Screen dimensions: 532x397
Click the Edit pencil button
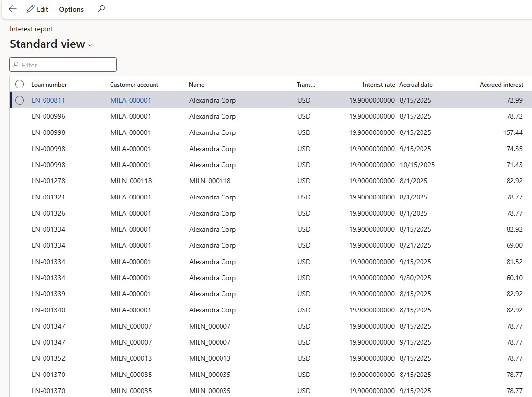tap(38, 9)
